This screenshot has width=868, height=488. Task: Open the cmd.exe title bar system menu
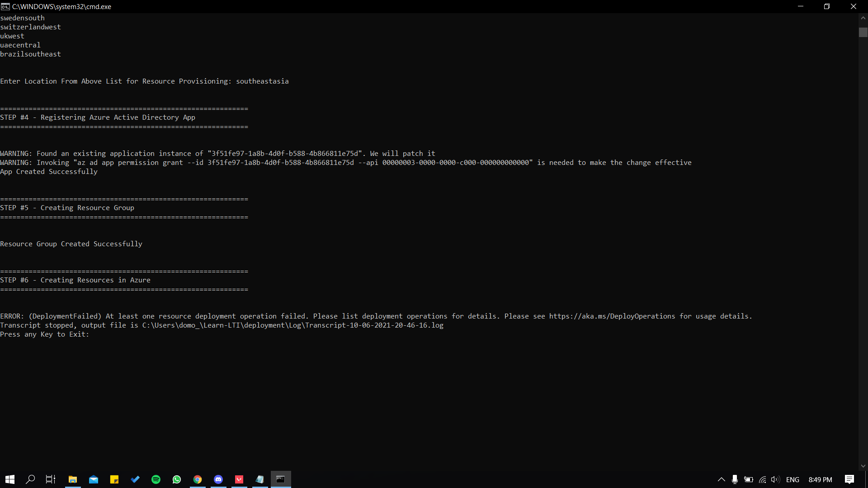click(5, 6)
